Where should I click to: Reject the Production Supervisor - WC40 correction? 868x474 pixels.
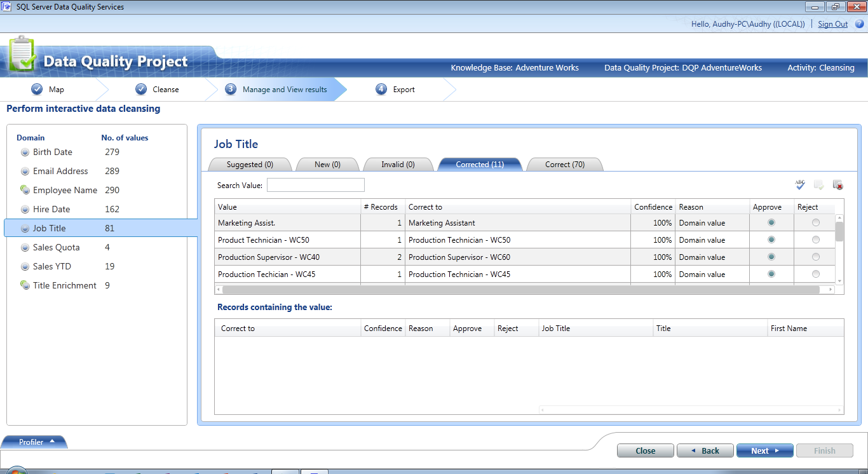point(815,257)
